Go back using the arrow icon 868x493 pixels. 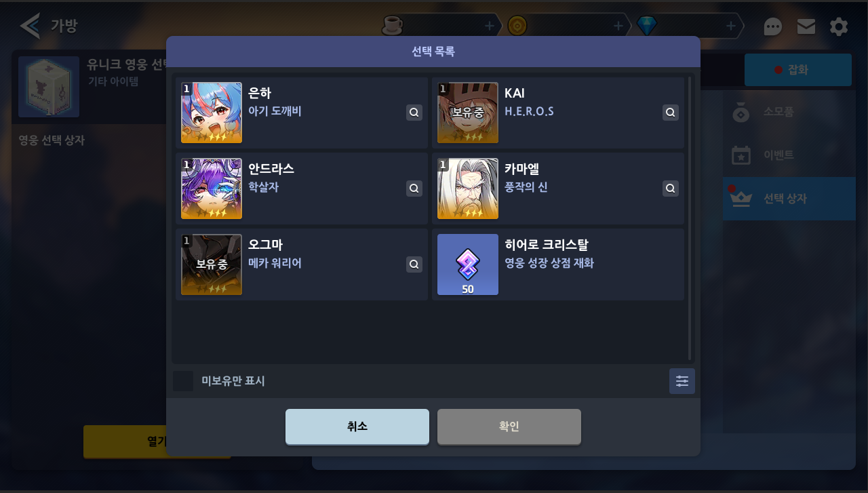coord(30,26)
